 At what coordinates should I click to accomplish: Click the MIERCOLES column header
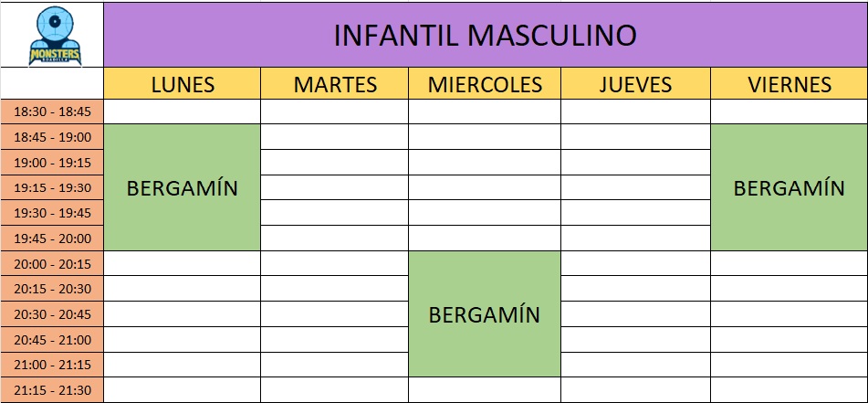(x=485, y=85)
